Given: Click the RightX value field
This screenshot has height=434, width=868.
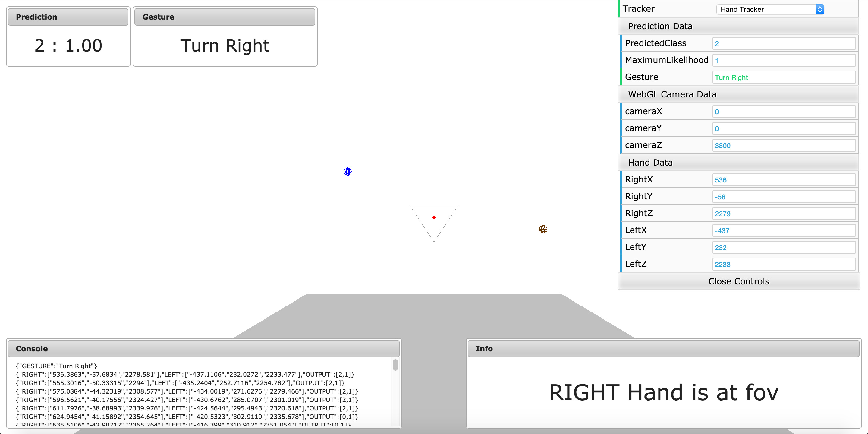Looking at the screenshot, I should point(783,180).
